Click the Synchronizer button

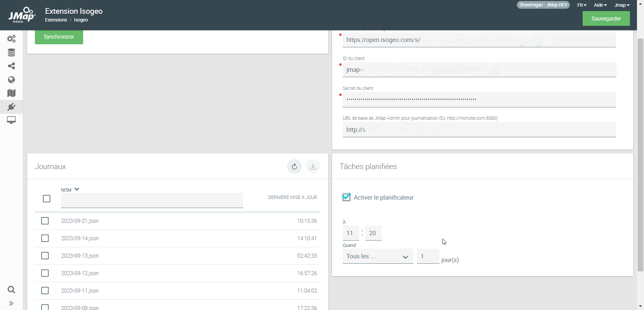click(x=59, y=37)
